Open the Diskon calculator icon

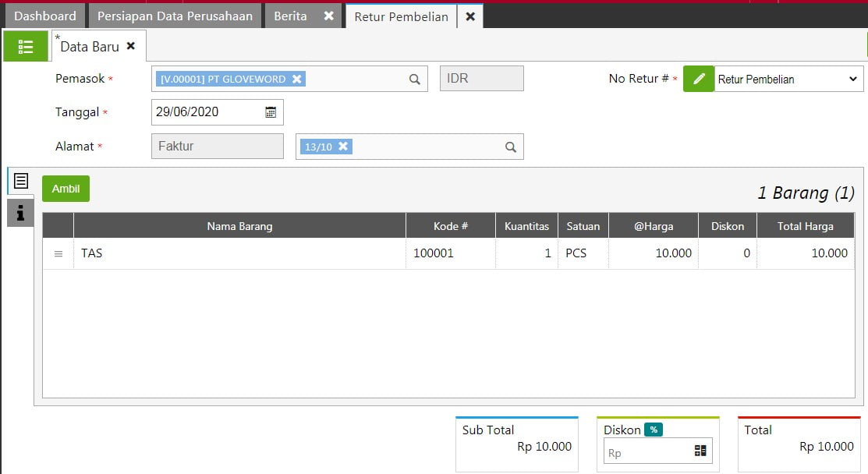coord(700,451)
